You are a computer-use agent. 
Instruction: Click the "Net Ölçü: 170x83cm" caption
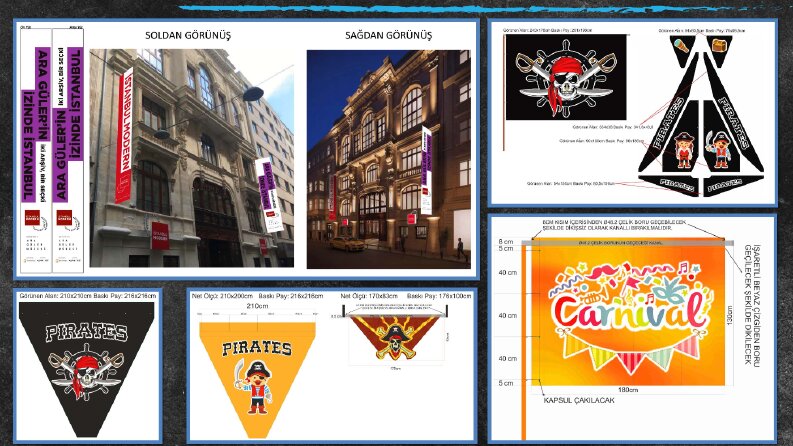pyautogui.click(x=369, y=296)
